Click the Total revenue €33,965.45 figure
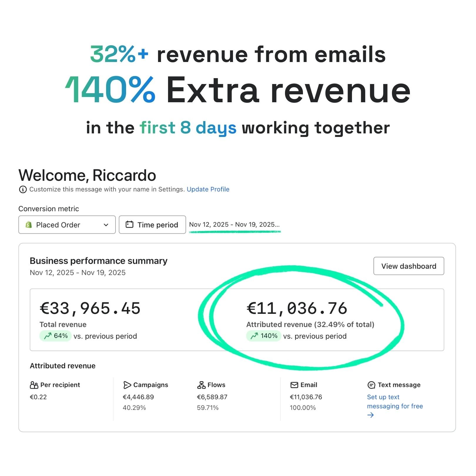Viewport: 476px width, 476px height. 90,308
